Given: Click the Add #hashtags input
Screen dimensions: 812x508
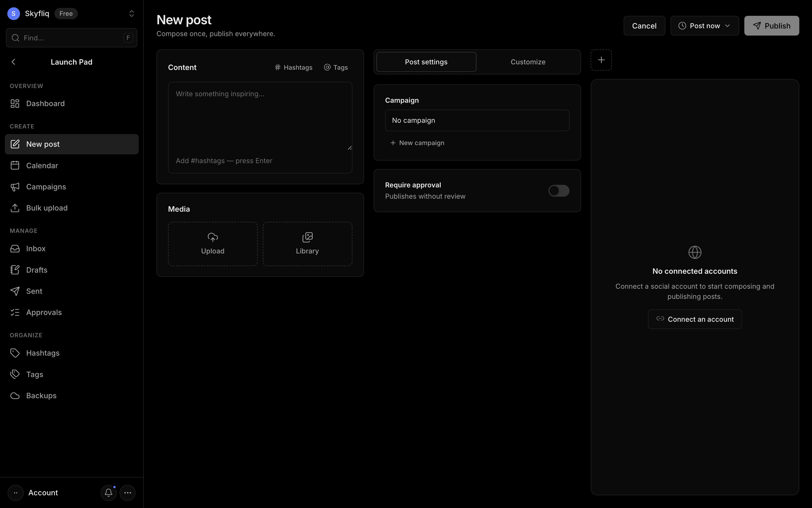Looking at the screenshot, I should click(x=260, y=161).
